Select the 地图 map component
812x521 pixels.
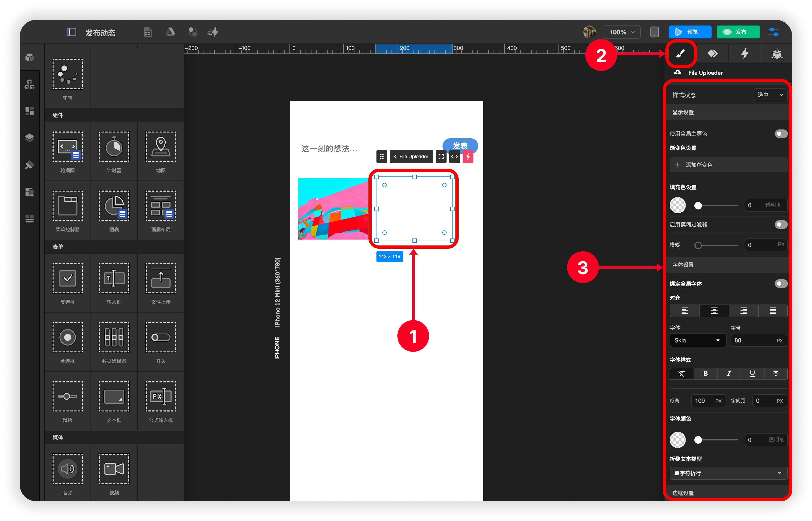[161, 151]
